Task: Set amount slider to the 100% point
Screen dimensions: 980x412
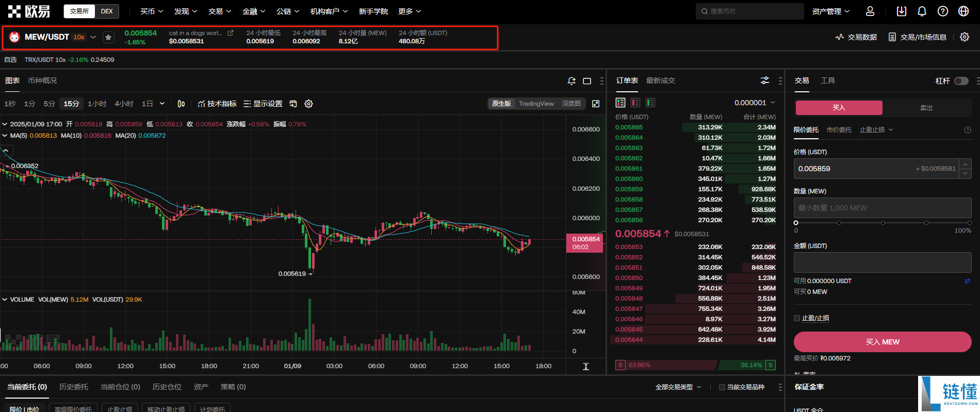Action: pos(970,223)
